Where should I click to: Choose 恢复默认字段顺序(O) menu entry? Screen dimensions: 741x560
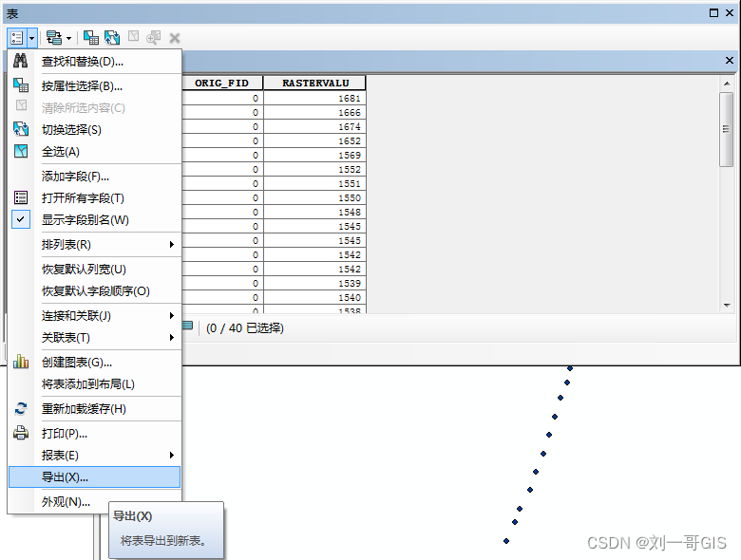pos(94,290)
